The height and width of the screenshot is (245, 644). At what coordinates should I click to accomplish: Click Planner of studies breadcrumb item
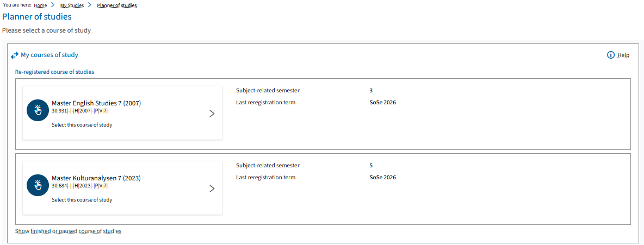pyautogui.click(x=117, y=5)
